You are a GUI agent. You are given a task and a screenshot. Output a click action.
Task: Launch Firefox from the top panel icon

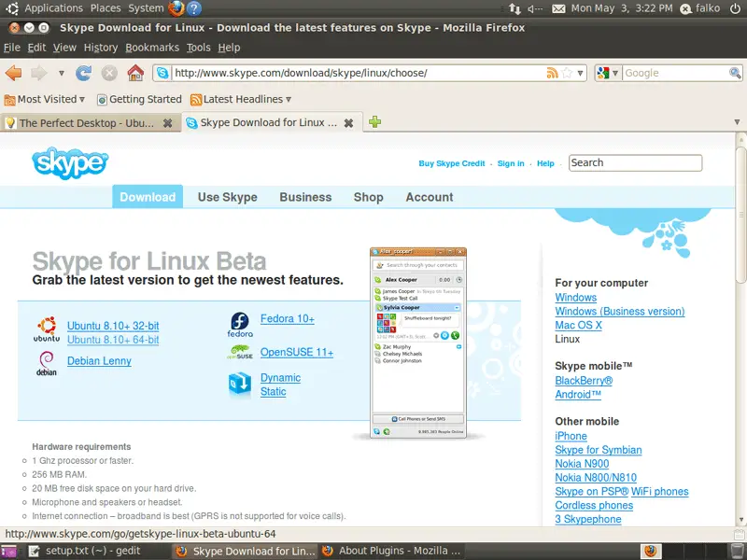176,8
